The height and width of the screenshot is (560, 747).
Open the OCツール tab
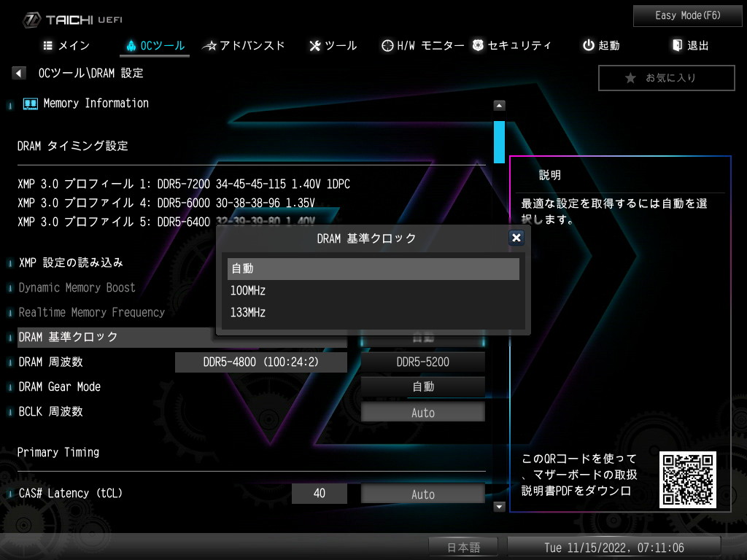(x=155, y=46)
